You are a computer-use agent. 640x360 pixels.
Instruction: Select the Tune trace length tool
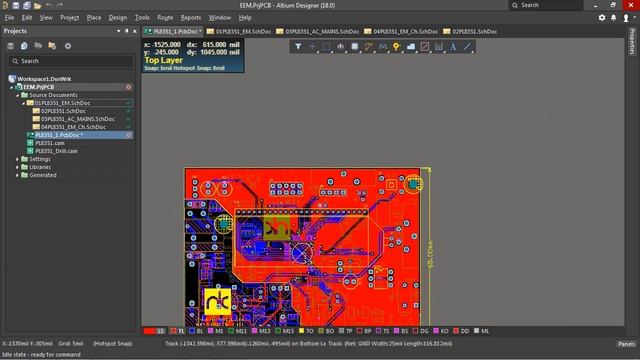point(382,47)
